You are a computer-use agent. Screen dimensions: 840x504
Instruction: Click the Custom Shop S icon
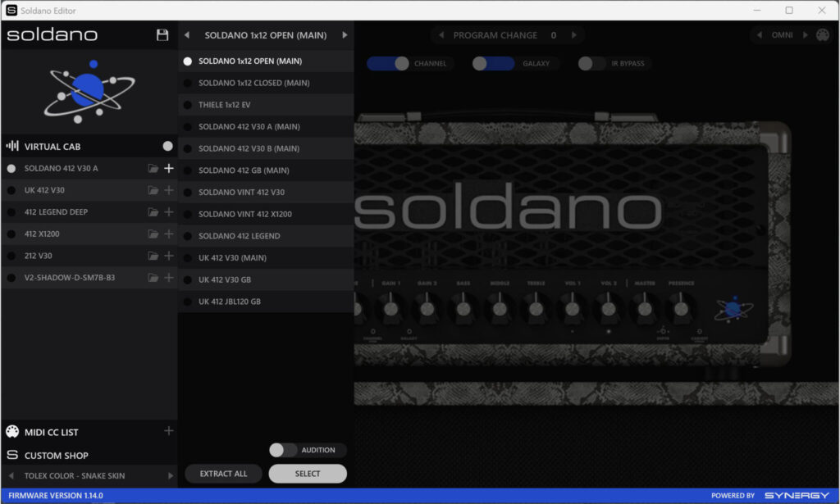point(12,455)
